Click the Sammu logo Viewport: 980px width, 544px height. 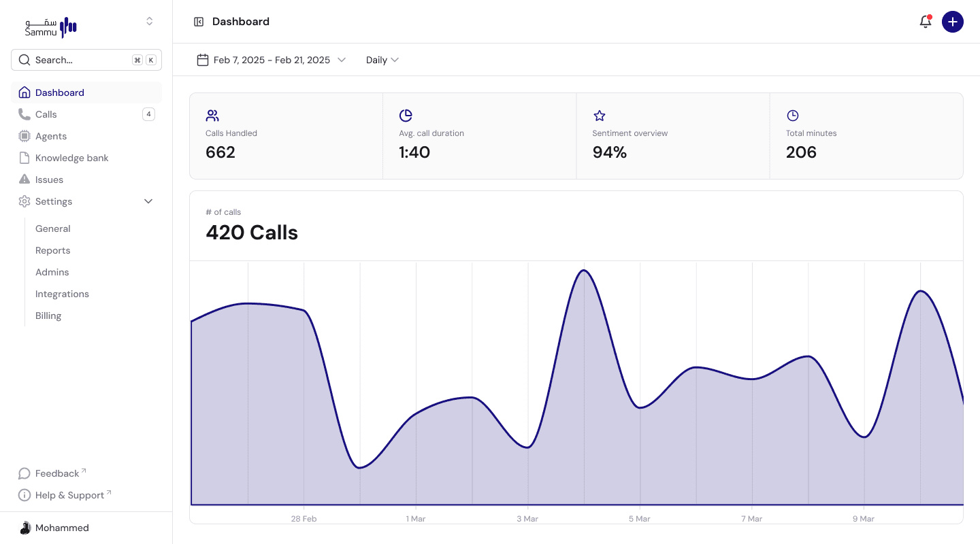click(x=51, y=27)
